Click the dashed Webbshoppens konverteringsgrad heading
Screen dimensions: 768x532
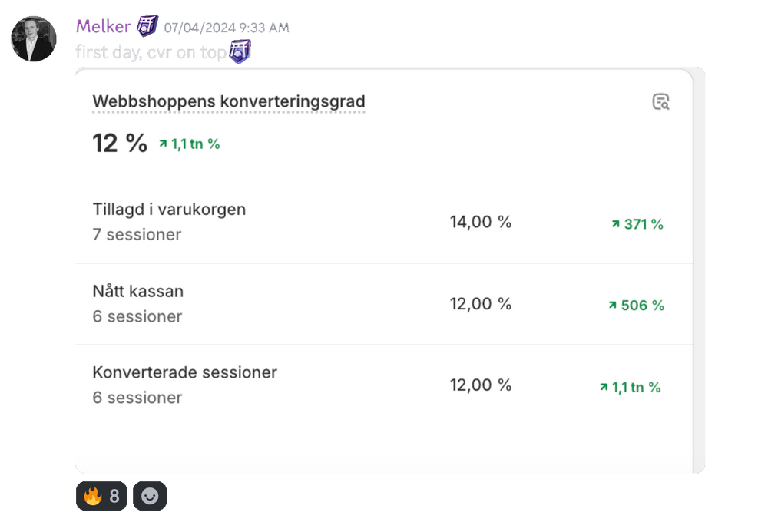tap(228, 101)
